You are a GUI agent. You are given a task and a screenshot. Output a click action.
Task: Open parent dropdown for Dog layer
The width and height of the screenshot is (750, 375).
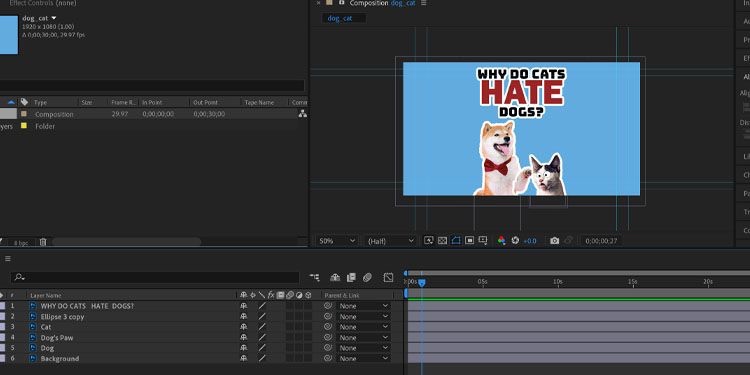364,348
